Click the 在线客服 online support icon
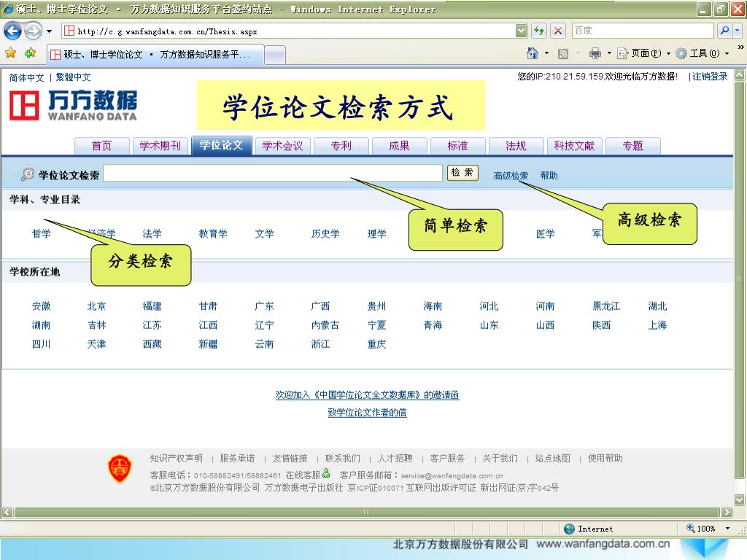Screen dimensions: 747x560 326,473
